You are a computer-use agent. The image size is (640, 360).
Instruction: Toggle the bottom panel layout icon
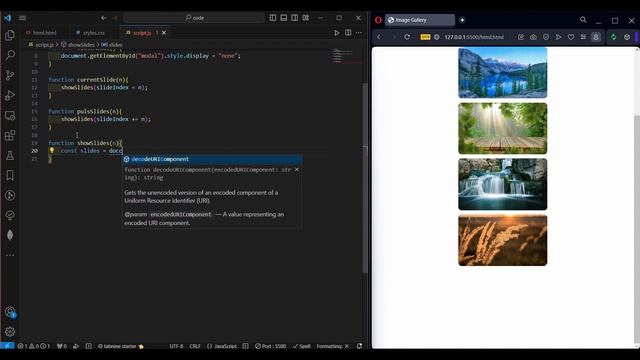284,18
